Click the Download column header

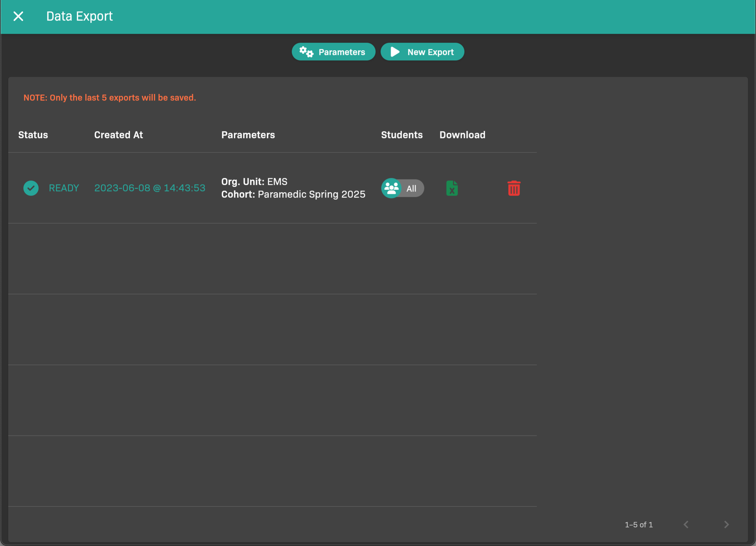pos(462,135)
